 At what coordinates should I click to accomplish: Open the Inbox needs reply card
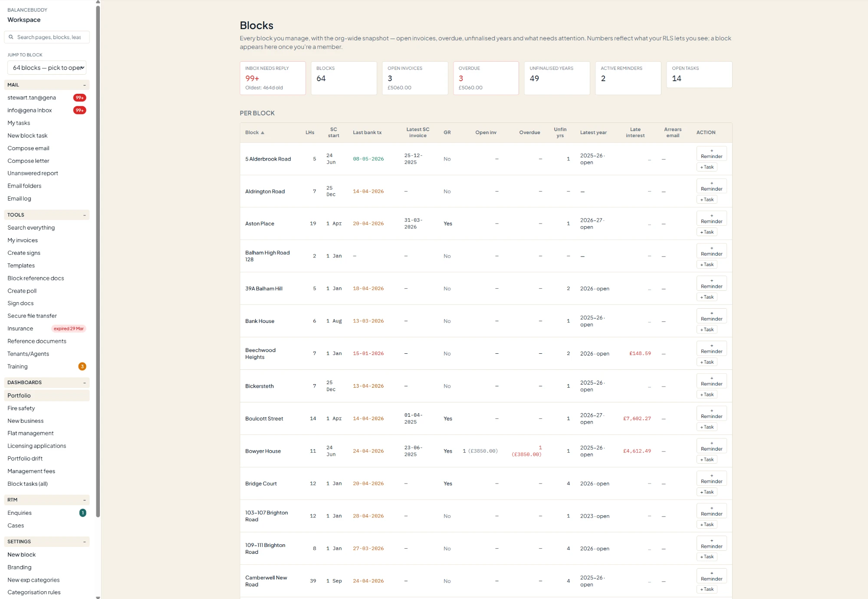273,78
